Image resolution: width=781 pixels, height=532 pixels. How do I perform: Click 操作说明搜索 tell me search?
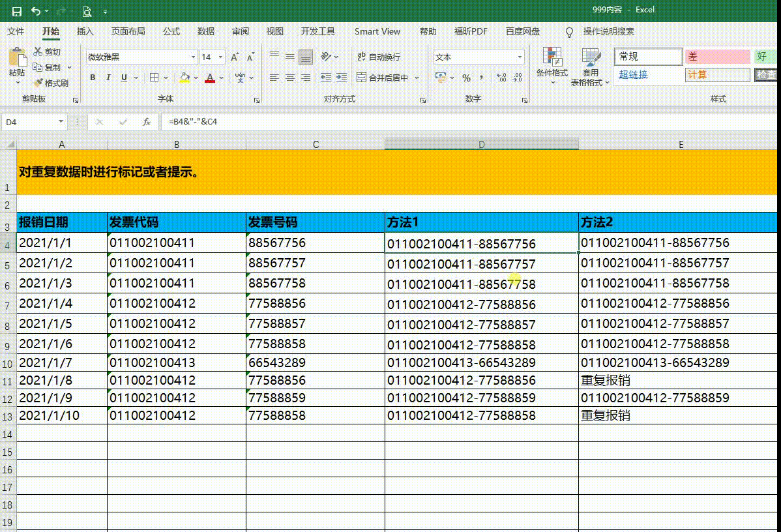point(608,31)
